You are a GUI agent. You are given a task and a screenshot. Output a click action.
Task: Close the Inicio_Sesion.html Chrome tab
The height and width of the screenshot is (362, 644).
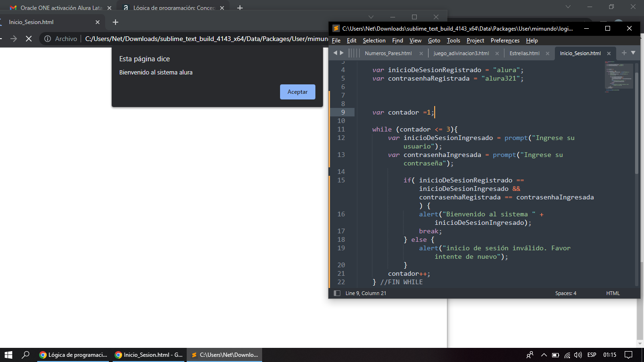click(98, 22)
